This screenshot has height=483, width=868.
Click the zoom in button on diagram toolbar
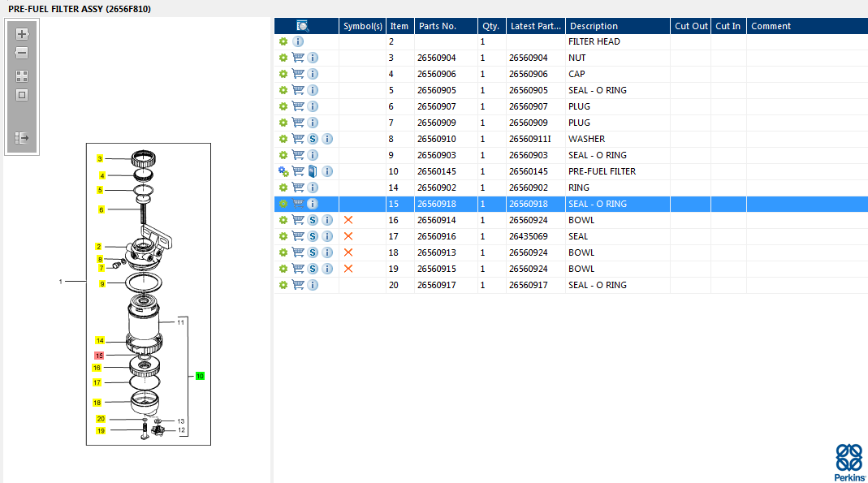point(22,34)
